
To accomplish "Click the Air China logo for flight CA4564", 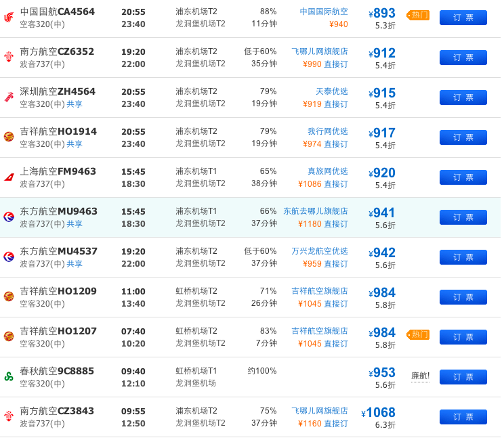I will pos(9,18).
